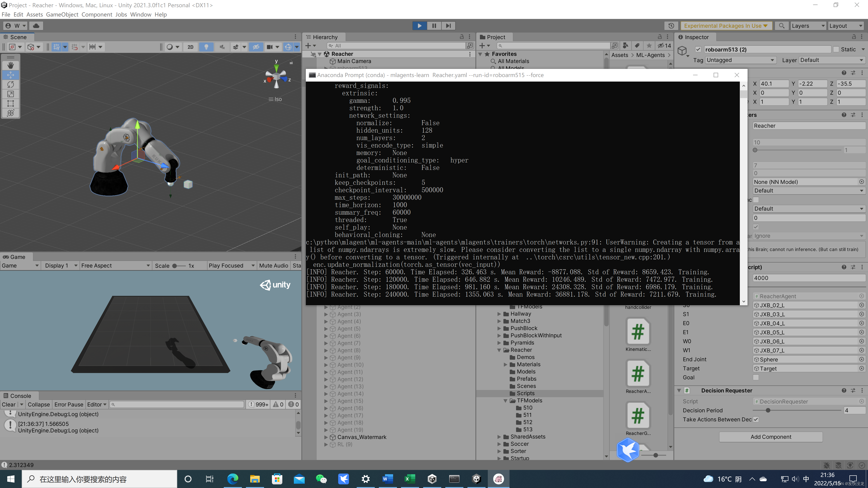
Task: Toggle the roboarm513 (2) active checkbox
Action: coord(698,49)
